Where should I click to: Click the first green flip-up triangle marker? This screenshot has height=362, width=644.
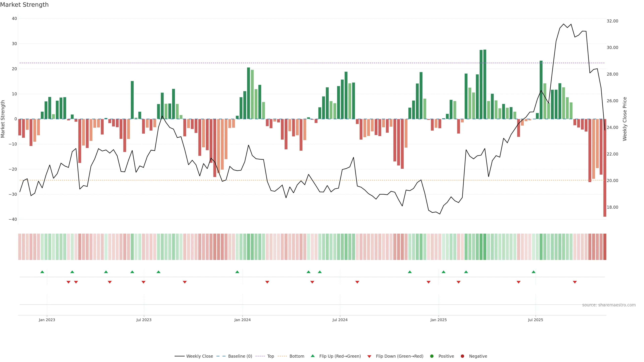(42, 272)
